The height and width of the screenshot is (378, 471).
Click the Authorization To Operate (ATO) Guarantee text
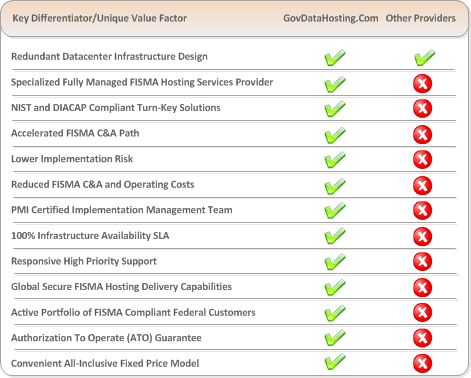[x=106, y=338]
